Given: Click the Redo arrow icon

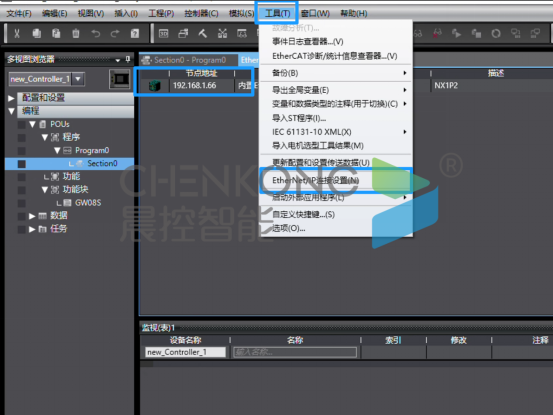Looking at the screenshot, I should coord(115,33).
